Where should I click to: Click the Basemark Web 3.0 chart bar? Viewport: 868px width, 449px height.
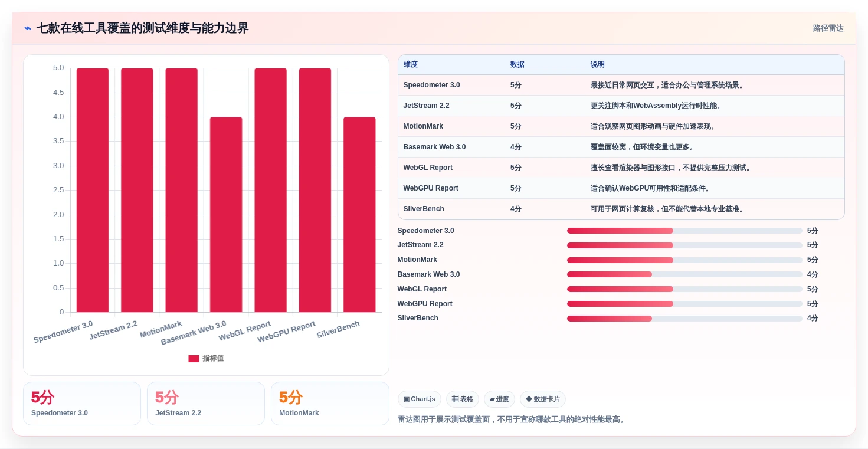[226, 215]
